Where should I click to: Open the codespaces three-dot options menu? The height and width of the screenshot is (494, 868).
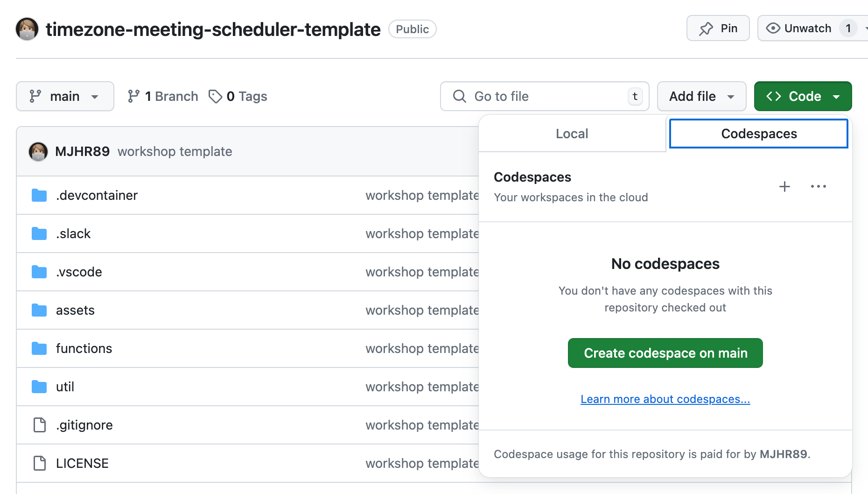[x=818, y=187]
